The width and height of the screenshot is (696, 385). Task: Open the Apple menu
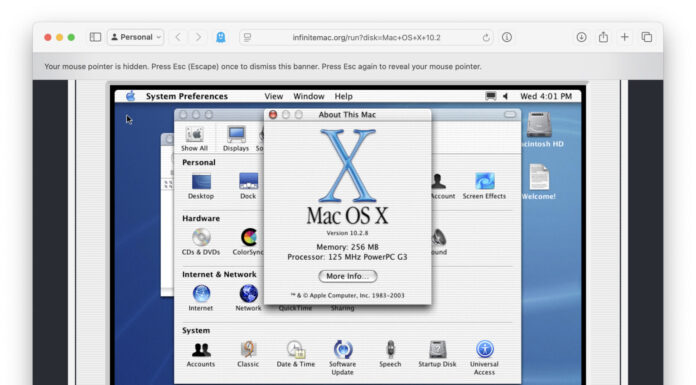(130, 96)
